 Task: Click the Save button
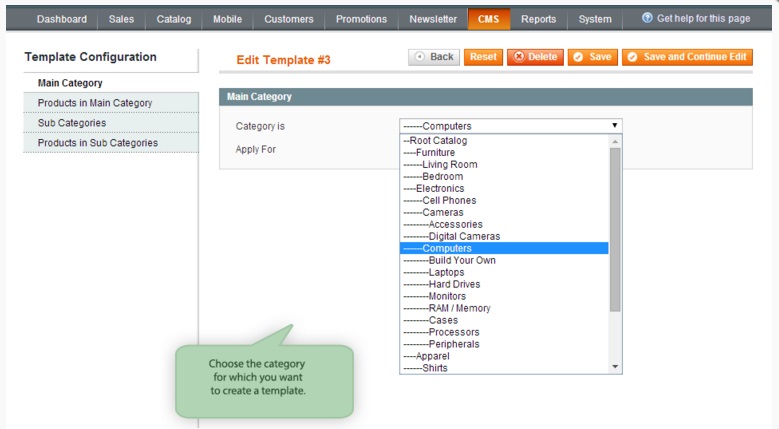pyautogui.click(x=591, y=57)
